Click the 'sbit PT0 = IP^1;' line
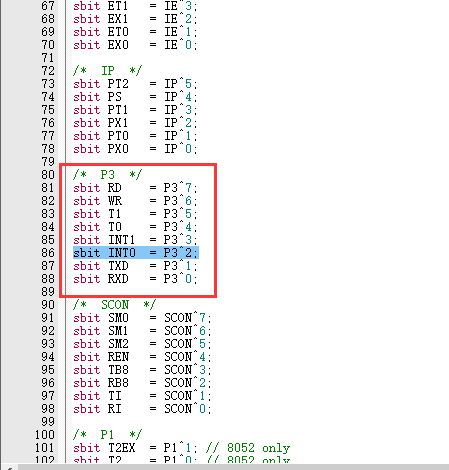The width and height of the screenshot is (449, 470). (135, 136)
